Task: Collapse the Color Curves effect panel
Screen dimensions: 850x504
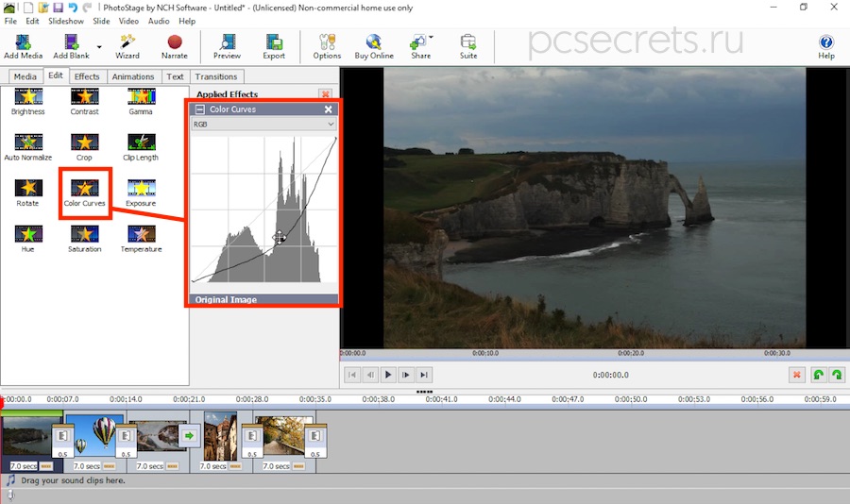Action: 199,109
